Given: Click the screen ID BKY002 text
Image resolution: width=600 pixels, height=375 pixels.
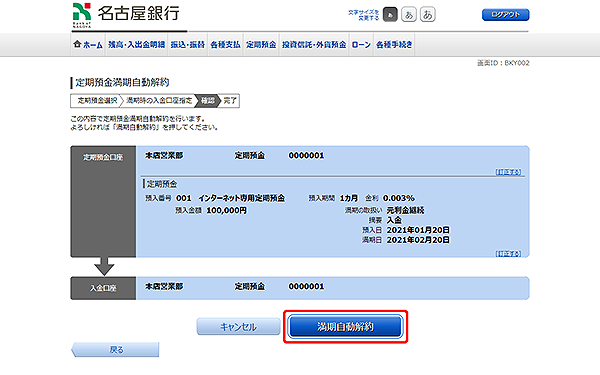Looking at the screenshot, I should click(x=503, y=63).
